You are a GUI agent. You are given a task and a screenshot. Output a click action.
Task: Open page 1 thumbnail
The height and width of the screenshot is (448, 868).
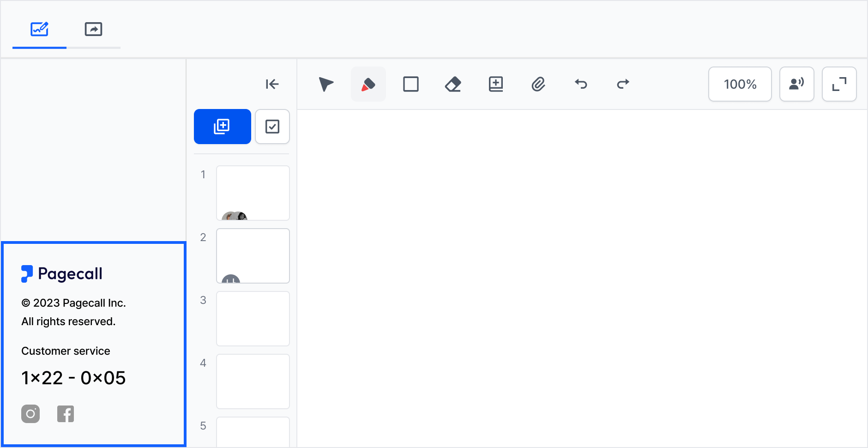[x=253, y=193]
